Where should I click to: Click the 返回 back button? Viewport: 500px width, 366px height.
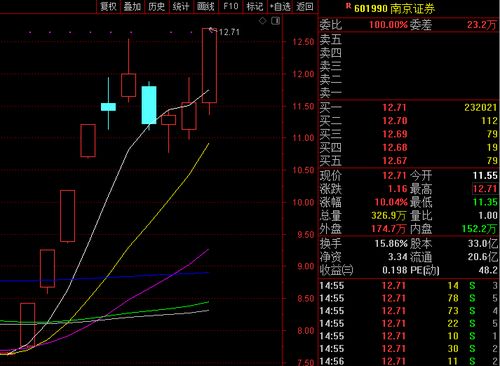[x=305, y=6]
